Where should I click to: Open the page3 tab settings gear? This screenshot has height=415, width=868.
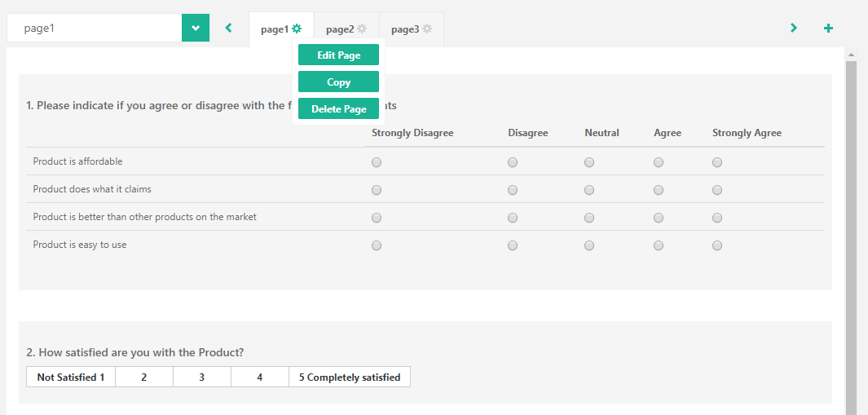(427, 29)
